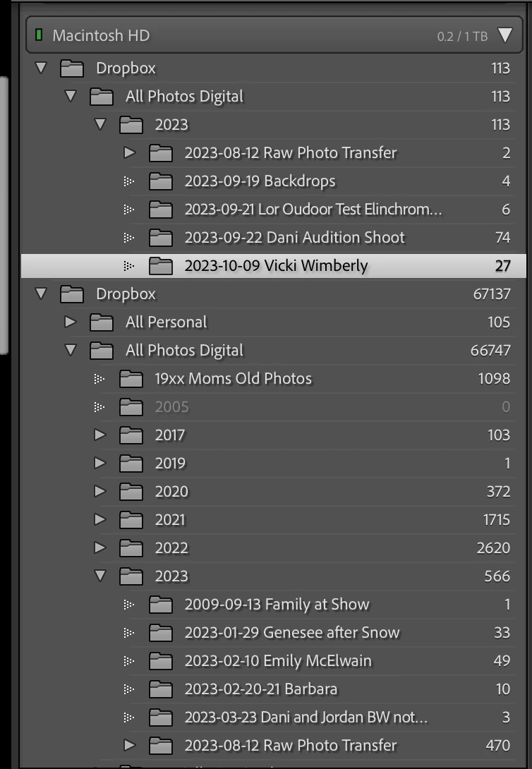
Task: Click the photo count 27 for Vicki Wimberly
Action: tap(502, 266)
